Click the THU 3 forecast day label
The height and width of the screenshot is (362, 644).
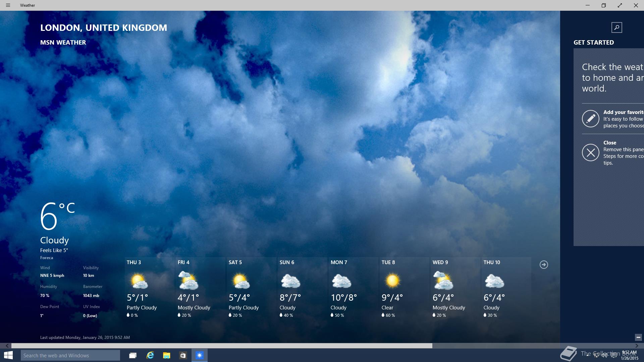coord(134,262)
